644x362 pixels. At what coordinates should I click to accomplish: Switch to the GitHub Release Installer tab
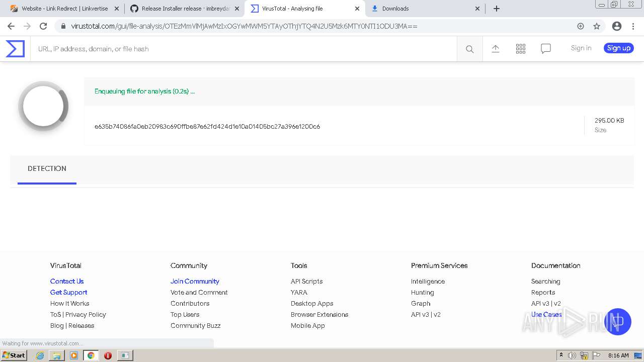tap(184, 9)
